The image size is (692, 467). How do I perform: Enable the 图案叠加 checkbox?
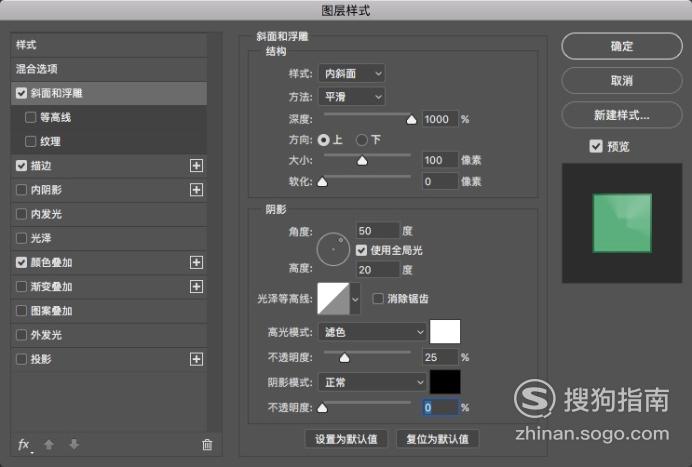(21, 311)
